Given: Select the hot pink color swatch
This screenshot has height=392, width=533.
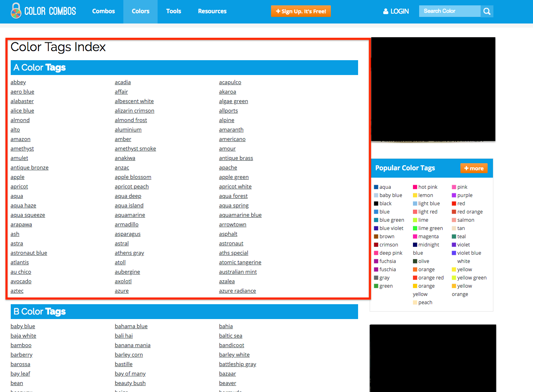Looking at the screenshot, I should coord(415,187).
